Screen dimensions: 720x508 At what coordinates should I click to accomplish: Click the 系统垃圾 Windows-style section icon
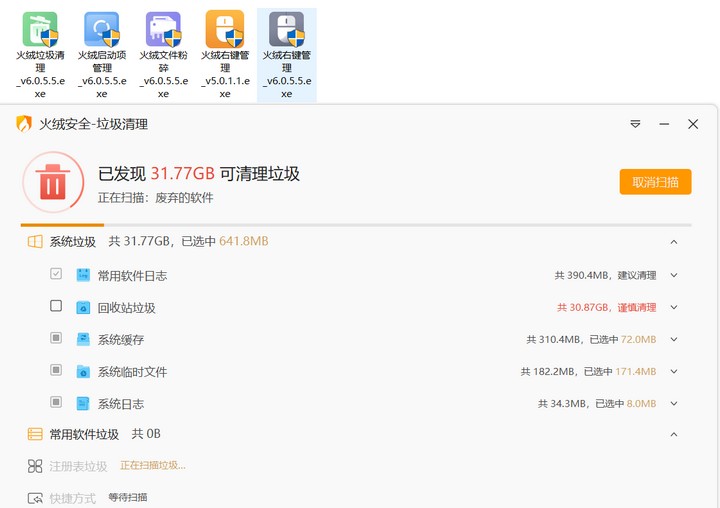(35, 242)
